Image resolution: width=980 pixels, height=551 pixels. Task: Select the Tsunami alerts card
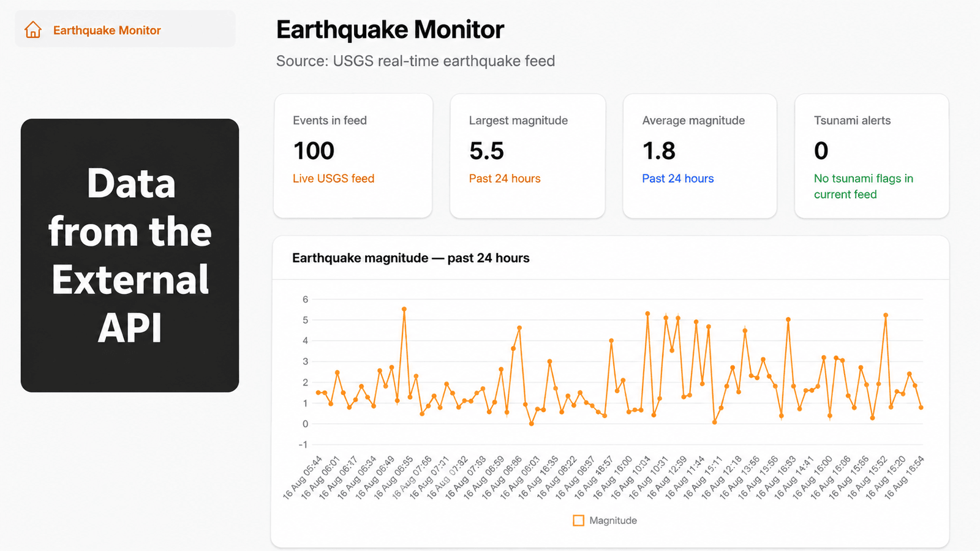(872, 156)
